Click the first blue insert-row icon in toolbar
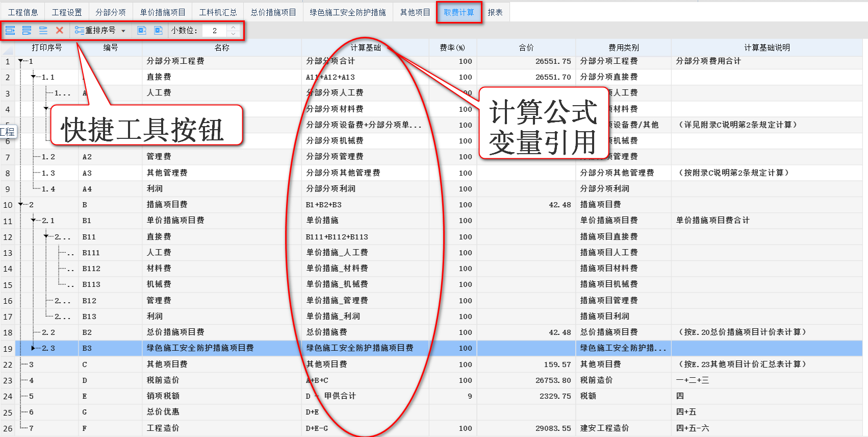Image resolution: width=868 pixels, height=437 pixels. point(10,31)
